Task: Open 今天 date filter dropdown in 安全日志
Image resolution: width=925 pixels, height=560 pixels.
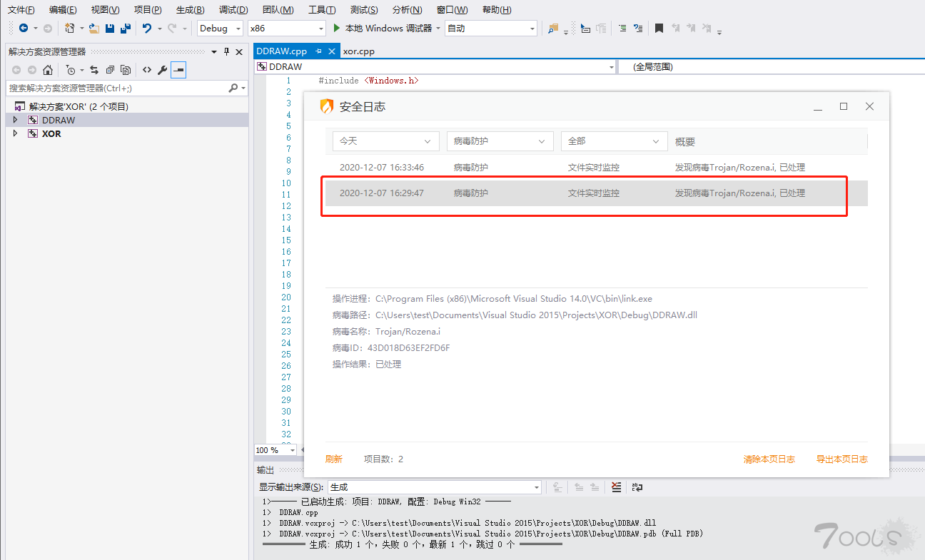Action: click(x=386, y=141)
